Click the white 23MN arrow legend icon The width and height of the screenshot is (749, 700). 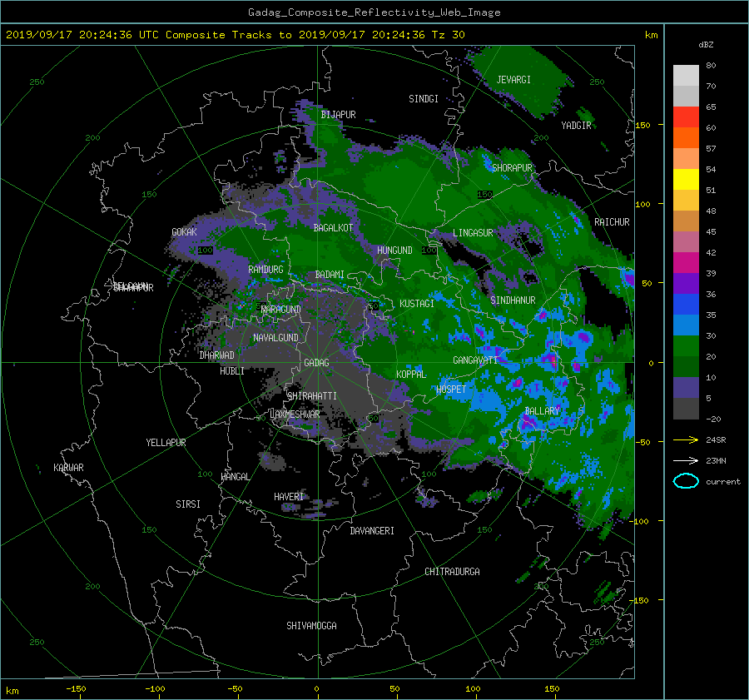point(686,460)
